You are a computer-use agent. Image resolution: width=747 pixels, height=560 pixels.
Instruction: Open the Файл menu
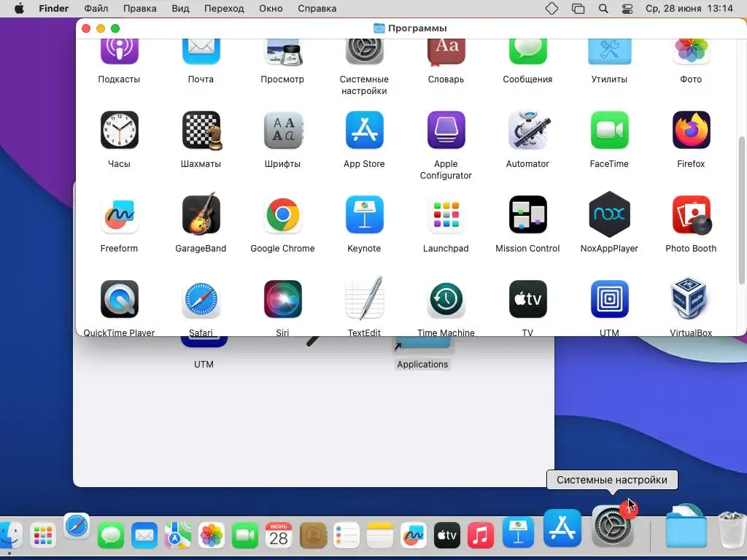(96, 9)
